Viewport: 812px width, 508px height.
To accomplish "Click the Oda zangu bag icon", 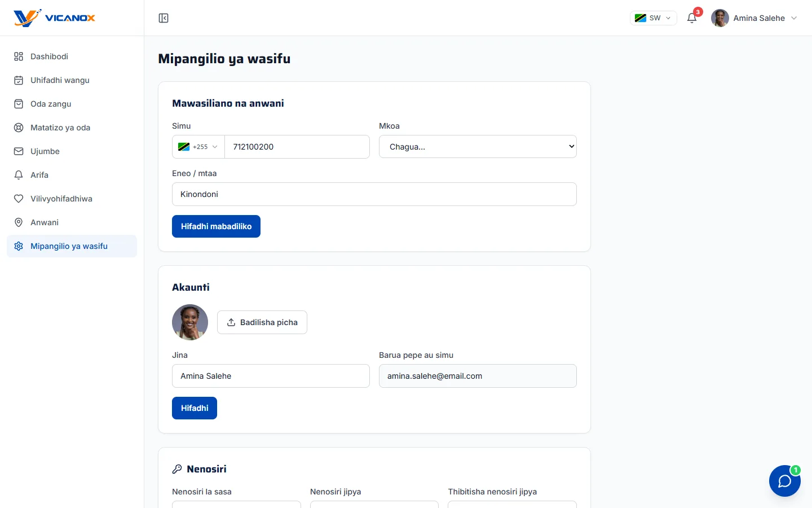I will (19, 104).
